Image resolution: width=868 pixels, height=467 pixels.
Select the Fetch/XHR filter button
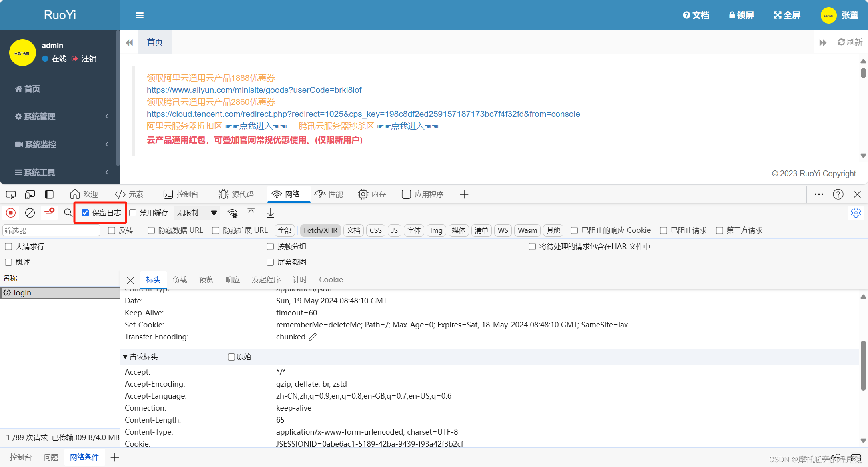[320, 230]
